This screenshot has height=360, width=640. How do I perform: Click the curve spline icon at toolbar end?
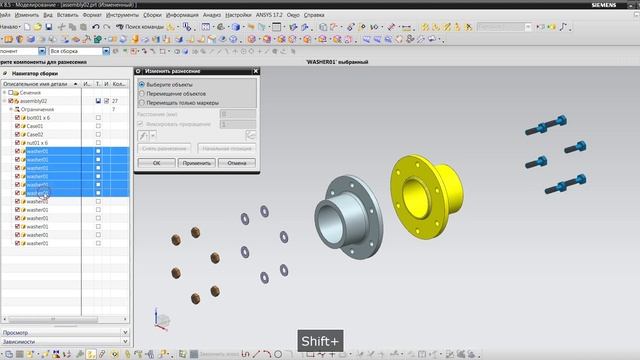click(563, 27)
